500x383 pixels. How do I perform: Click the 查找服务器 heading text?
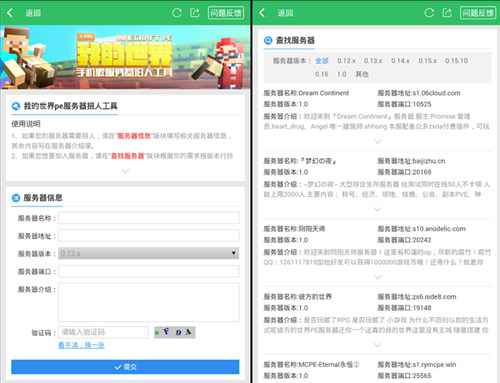(295, 40)
